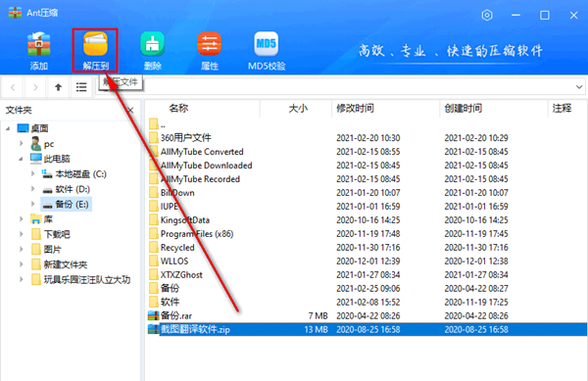
Task: Select 下载吧 in the folder tree
Action: click(50, 234)
